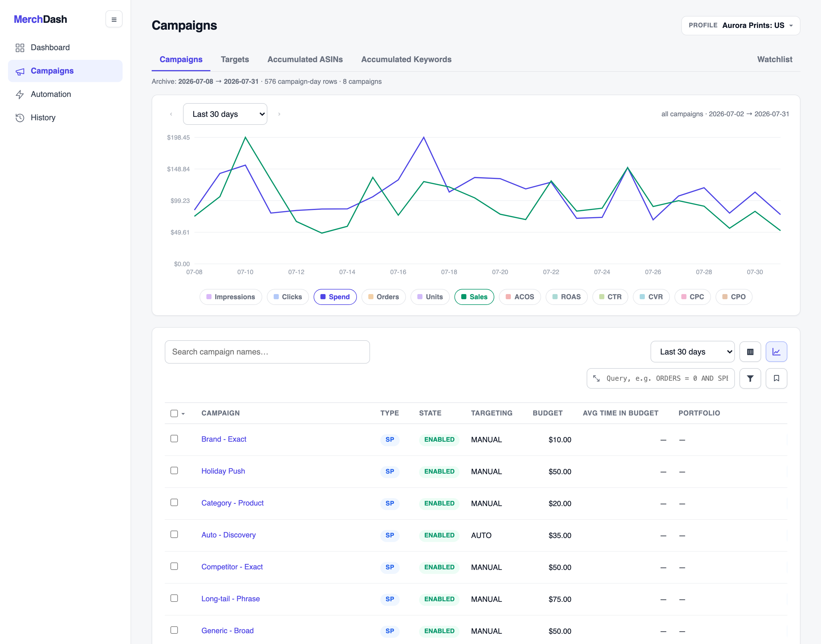Switch to the Accumulated Keywords tab

406,59
